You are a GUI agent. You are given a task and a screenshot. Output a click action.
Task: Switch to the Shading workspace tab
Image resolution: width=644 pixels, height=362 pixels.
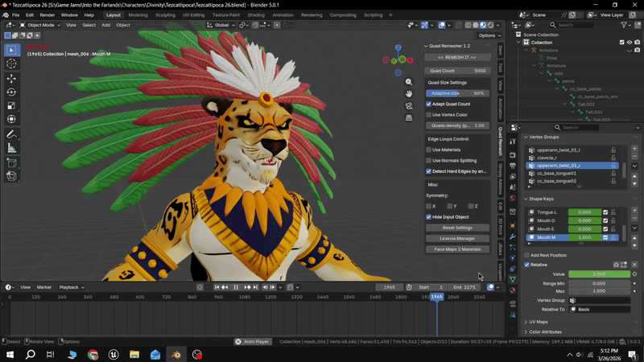(256, 14)
